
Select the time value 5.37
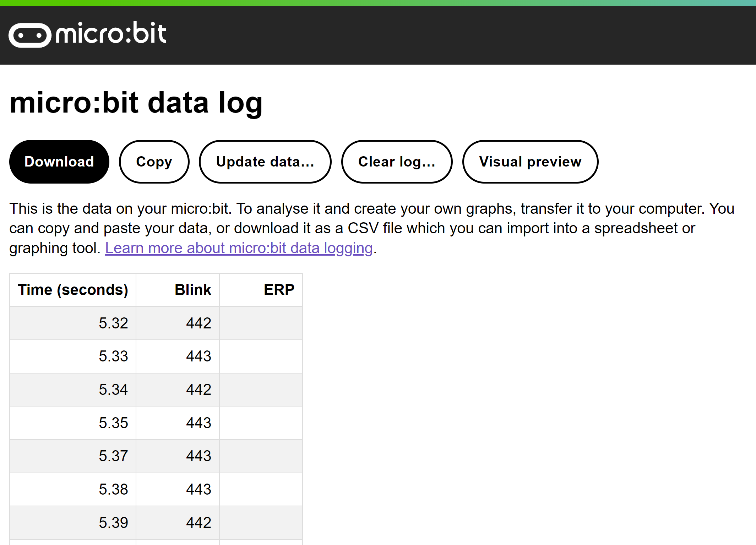click(113, 456)
